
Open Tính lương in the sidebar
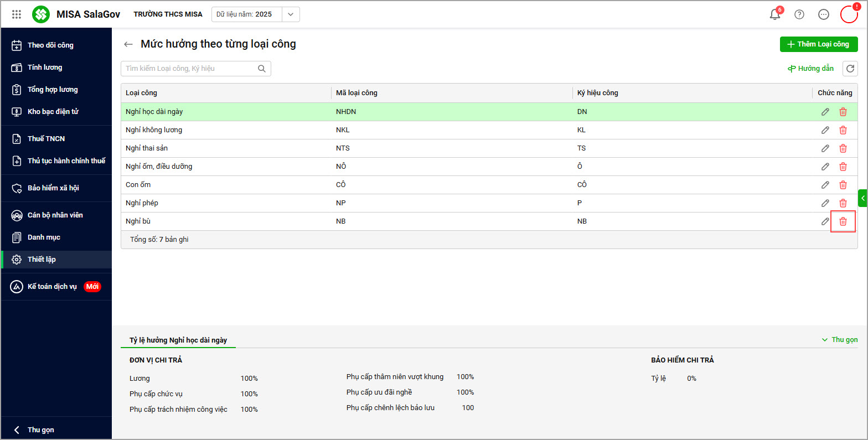(x=45, y=68)
